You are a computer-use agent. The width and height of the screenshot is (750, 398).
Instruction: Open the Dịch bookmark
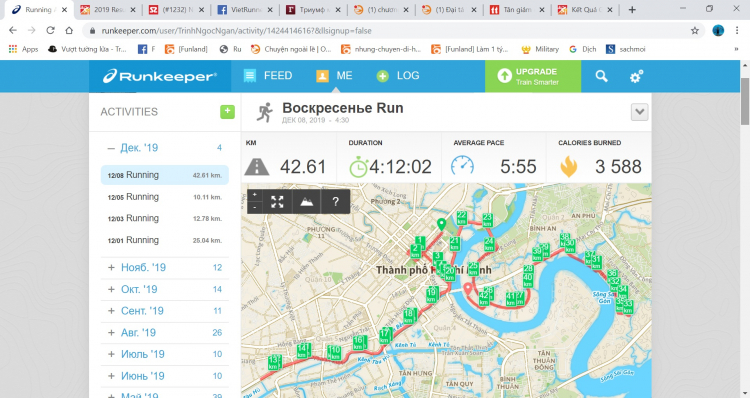coord(583,49)
